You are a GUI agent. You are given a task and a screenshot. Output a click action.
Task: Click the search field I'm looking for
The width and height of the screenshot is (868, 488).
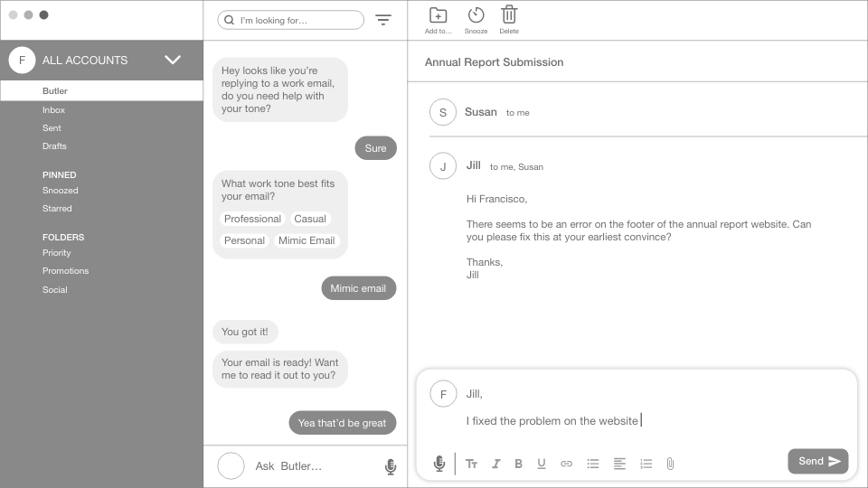pyautogui.click(x=290, y=20)
